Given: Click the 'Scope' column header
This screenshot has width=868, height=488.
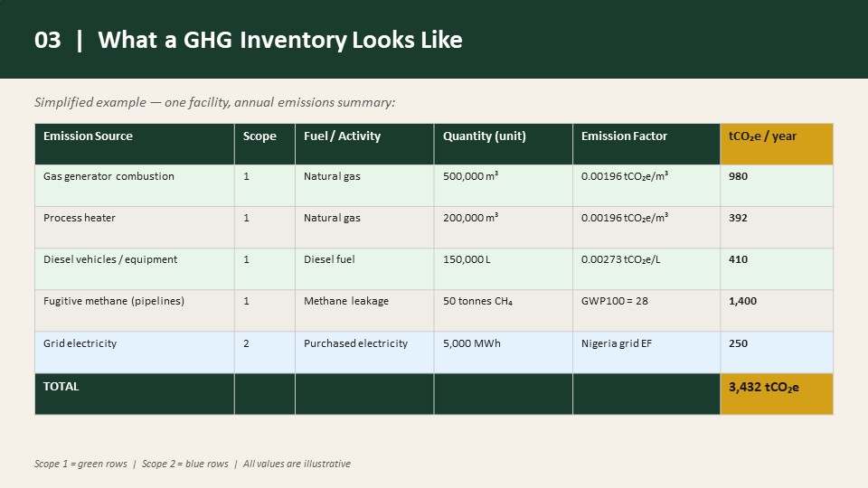Looking at the screenshot, I should pos(265,144).
